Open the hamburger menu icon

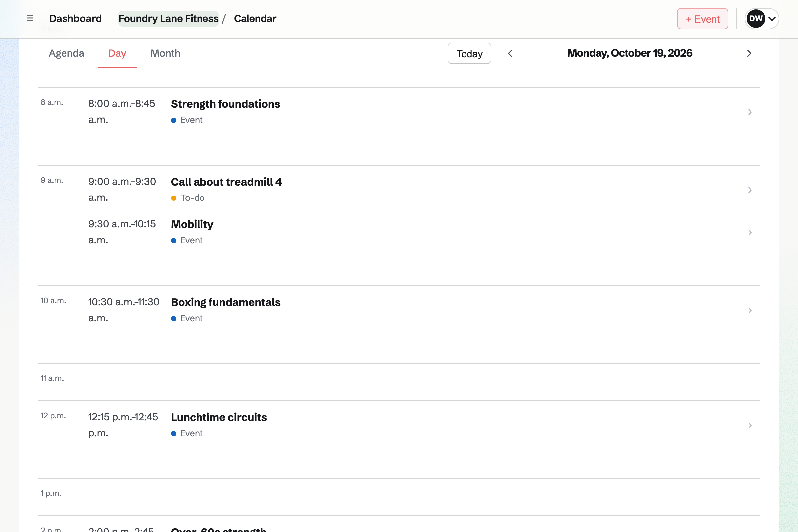[30, 18]
